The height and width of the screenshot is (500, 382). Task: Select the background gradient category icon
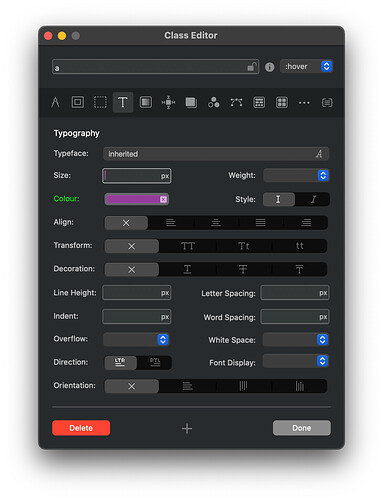pyautogui.click(x=146, y=102)
